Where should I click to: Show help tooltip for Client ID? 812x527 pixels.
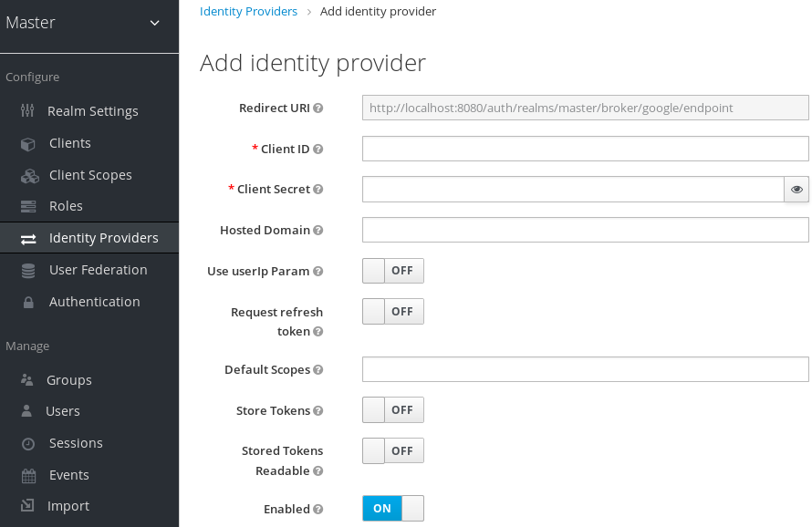click(318, 149)
